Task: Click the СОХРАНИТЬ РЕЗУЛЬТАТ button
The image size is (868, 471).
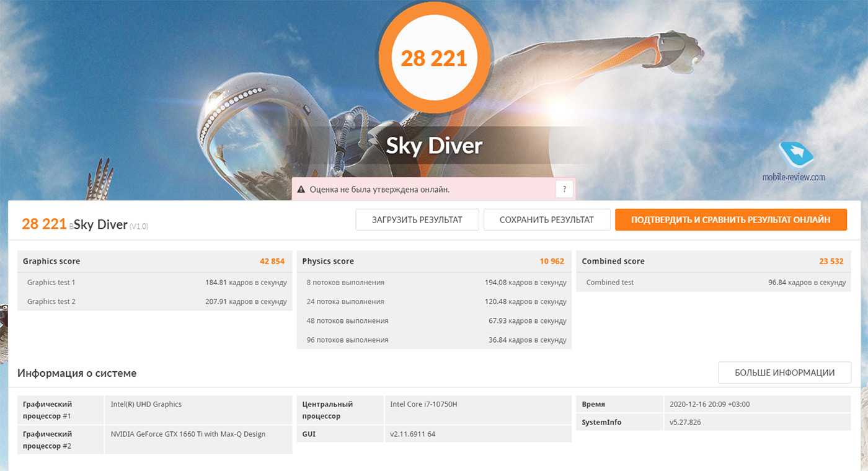Action: (x=547, y=219)
